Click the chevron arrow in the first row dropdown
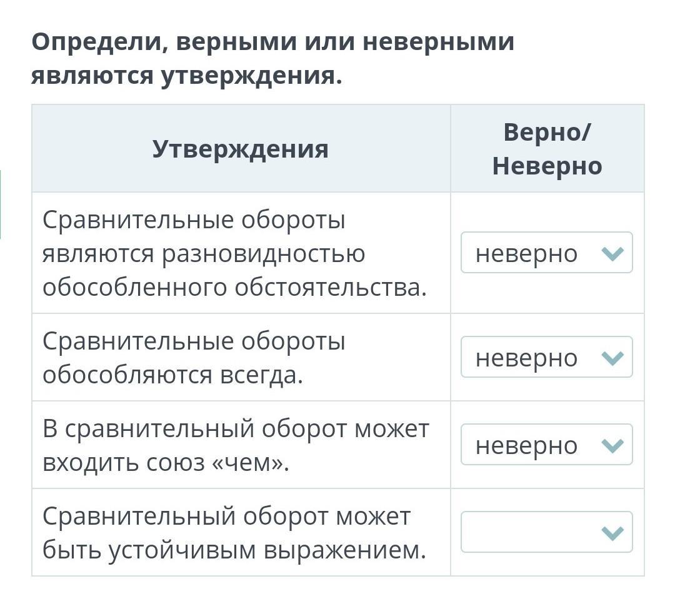 pos(612,253)
